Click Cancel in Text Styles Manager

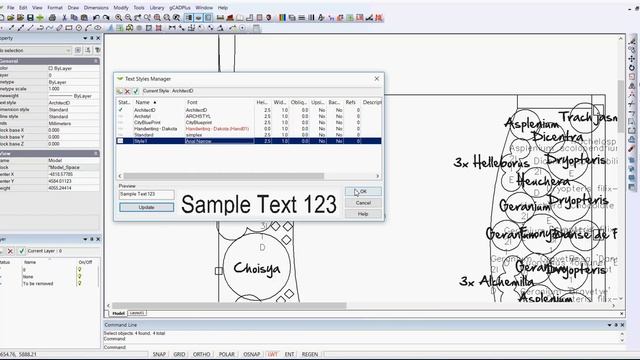tap(363, 203)
